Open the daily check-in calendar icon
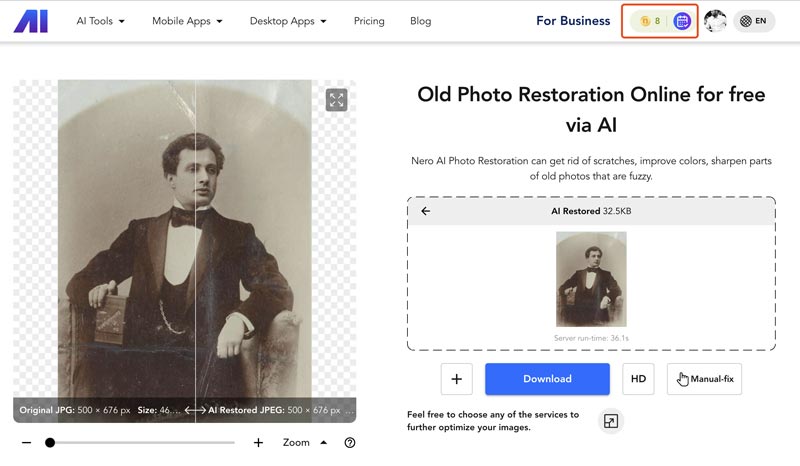The width and height of the screenshot is (800, 466). click(x=682, y=21)
